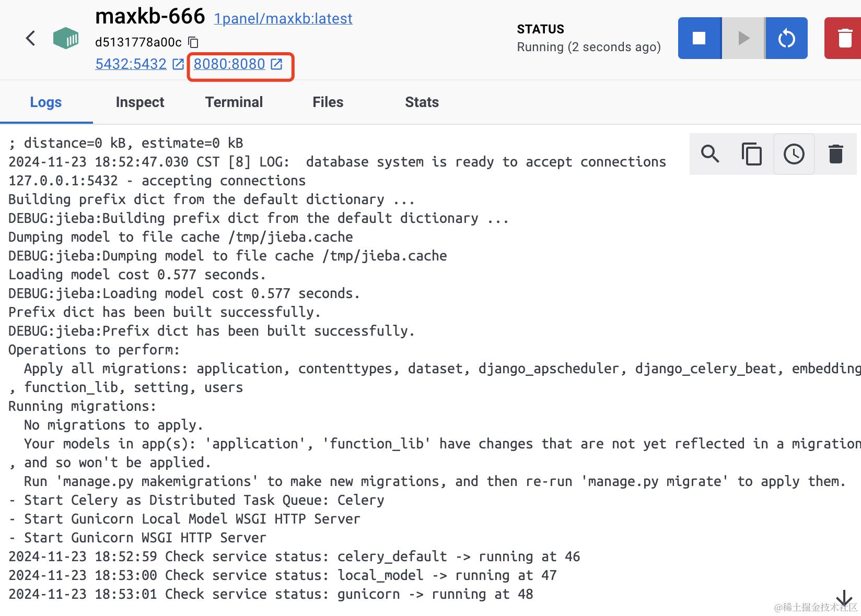861x616 pixels.
Task: Open the Terminal tab
Action: (234, 102)
